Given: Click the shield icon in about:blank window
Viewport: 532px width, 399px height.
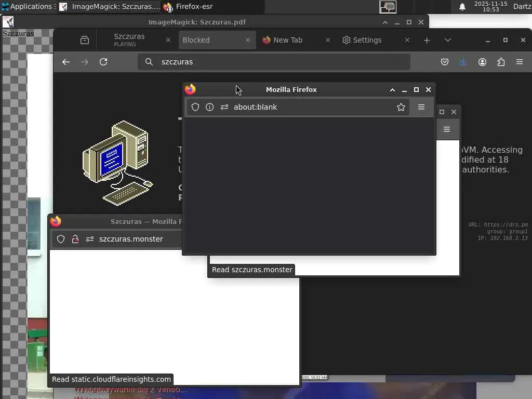Looking at the screenshot, I should click(x=195, y=107).
